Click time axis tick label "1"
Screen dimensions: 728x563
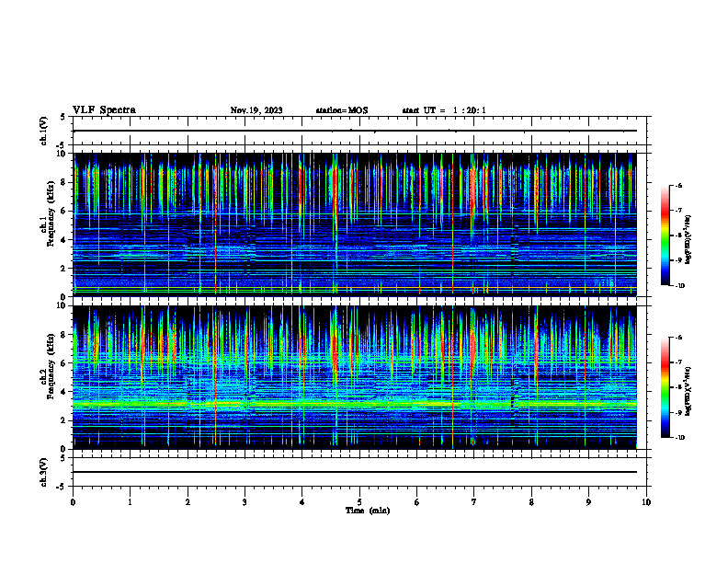coord(130,502)
